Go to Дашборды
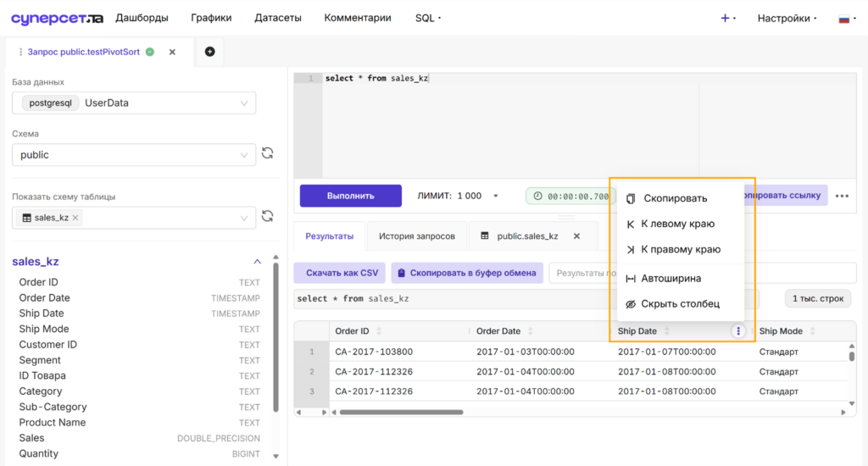 [x=142, y=19]
